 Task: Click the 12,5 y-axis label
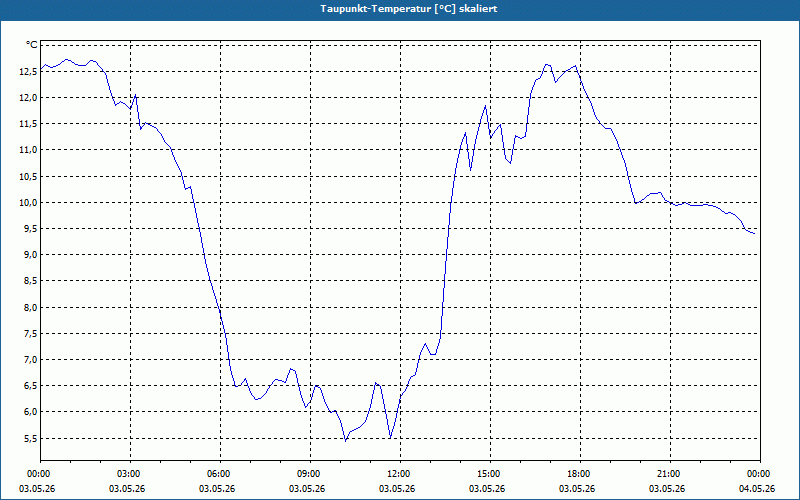[28, 72]
